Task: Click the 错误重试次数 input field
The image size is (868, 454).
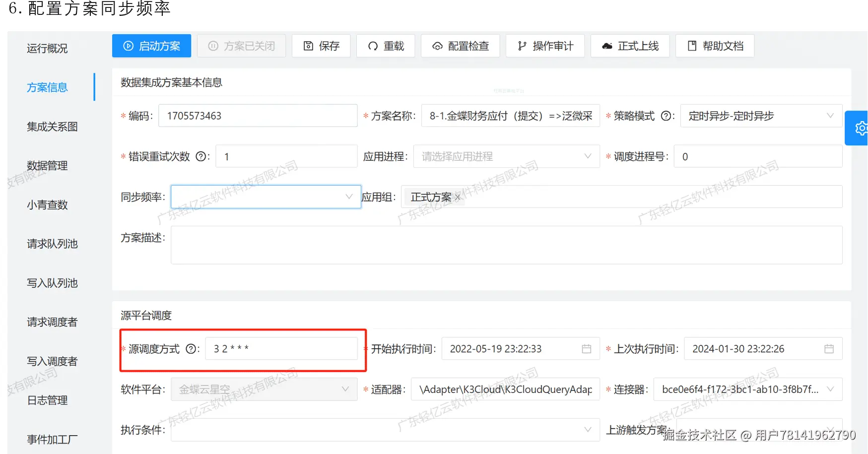Action: [286, 157]
